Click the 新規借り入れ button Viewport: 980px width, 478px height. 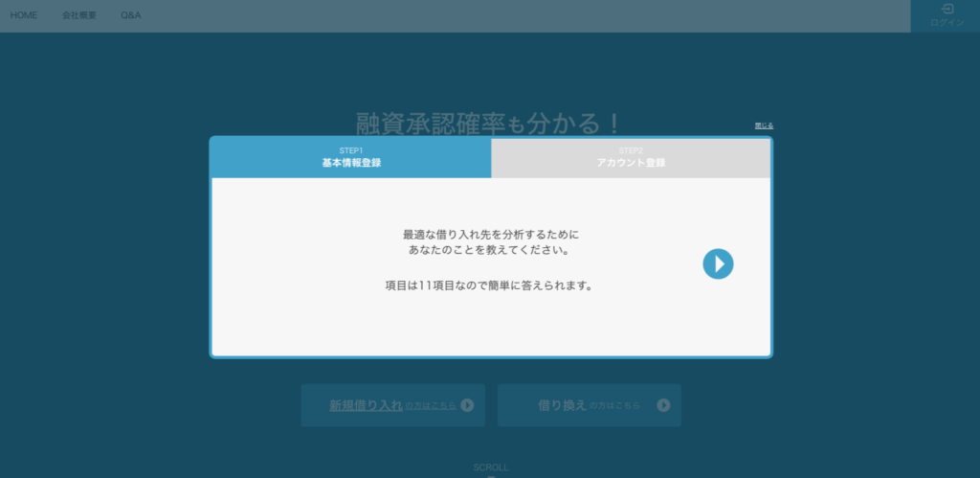[x=392, y=405]
